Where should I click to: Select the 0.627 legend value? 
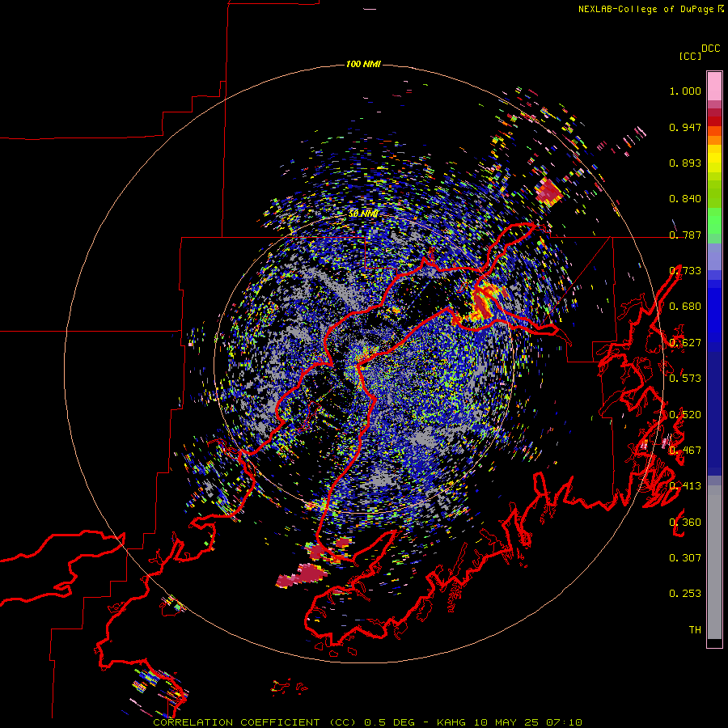(x=685, y=343)
